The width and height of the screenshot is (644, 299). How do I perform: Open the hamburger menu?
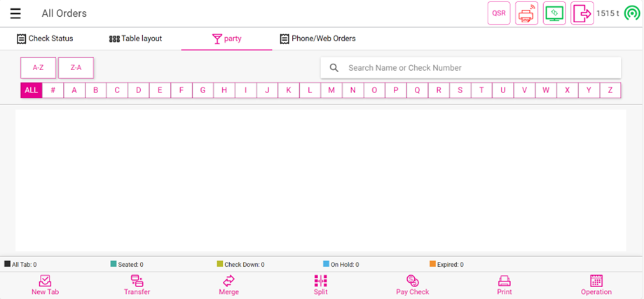(15, 13)
